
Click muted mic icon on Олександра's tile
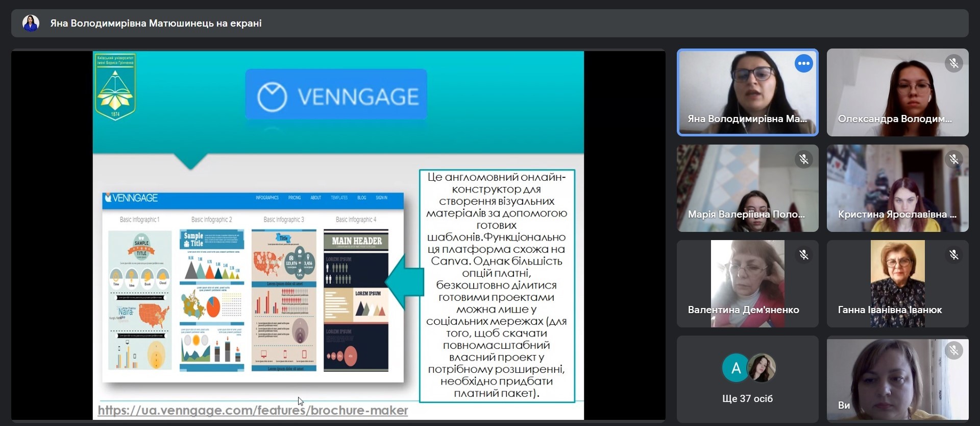tap(953, 64)
